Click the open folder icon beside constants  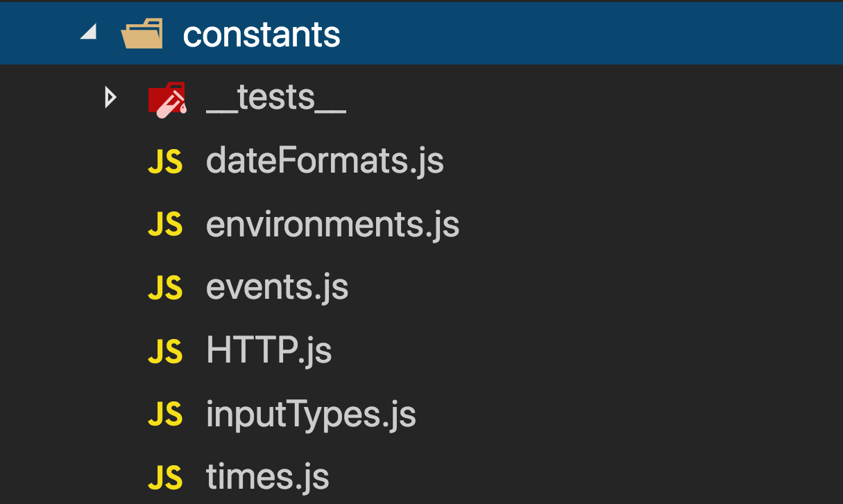[x=142, y=34]
